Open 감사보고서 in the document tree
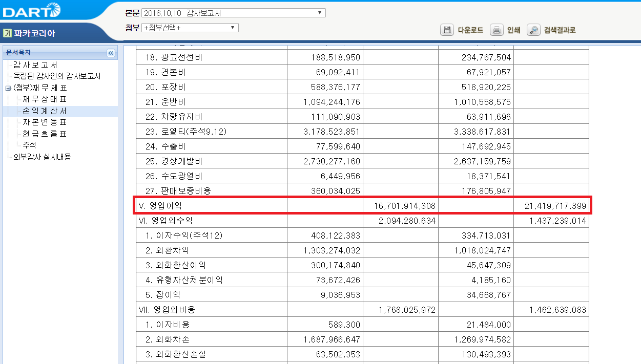 coord(35,65)
